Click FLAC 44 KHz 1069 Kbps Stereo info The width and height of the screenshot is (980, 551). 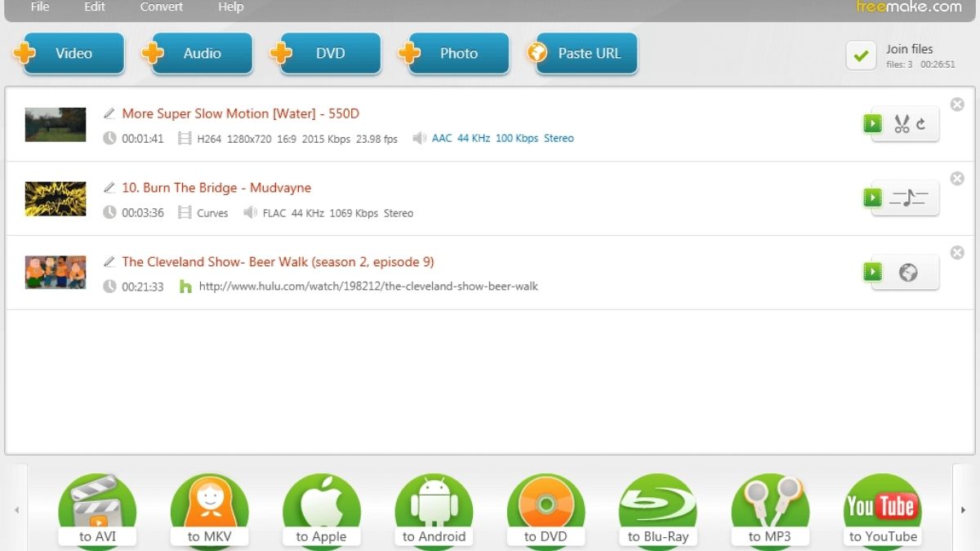[338, 213]
